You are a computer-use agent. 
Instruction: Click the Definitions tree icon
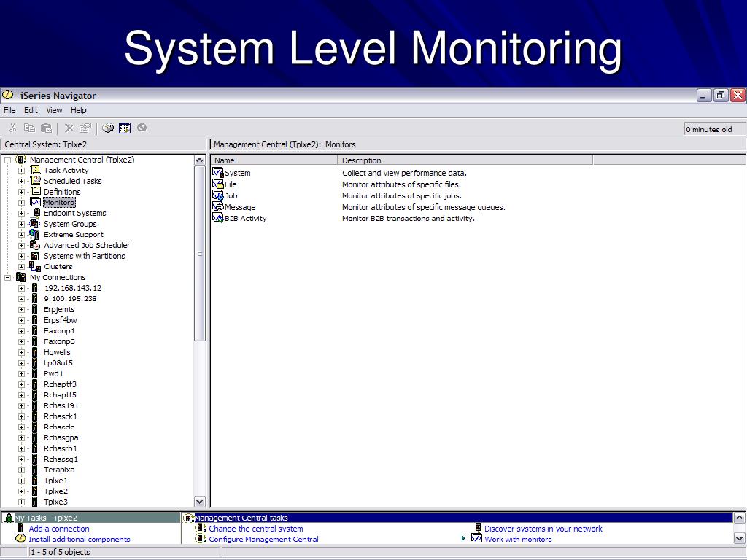35,192
